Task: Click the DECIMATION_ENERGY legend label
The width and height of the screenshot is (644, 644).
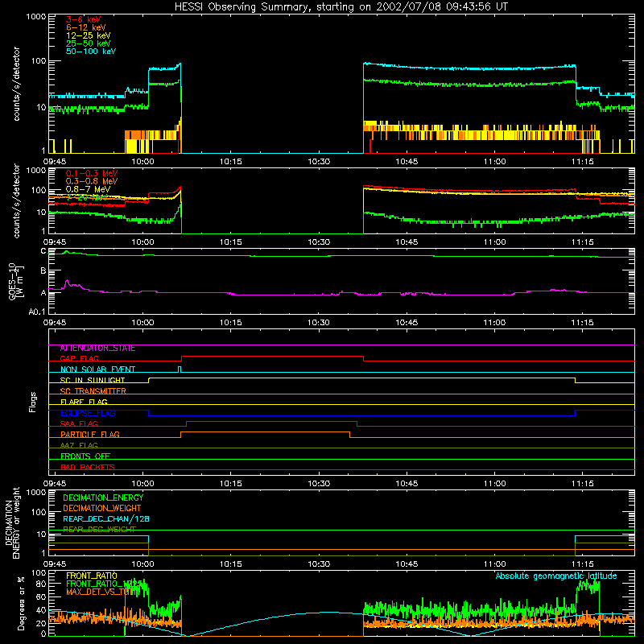Action: click(x=103, y=497)
